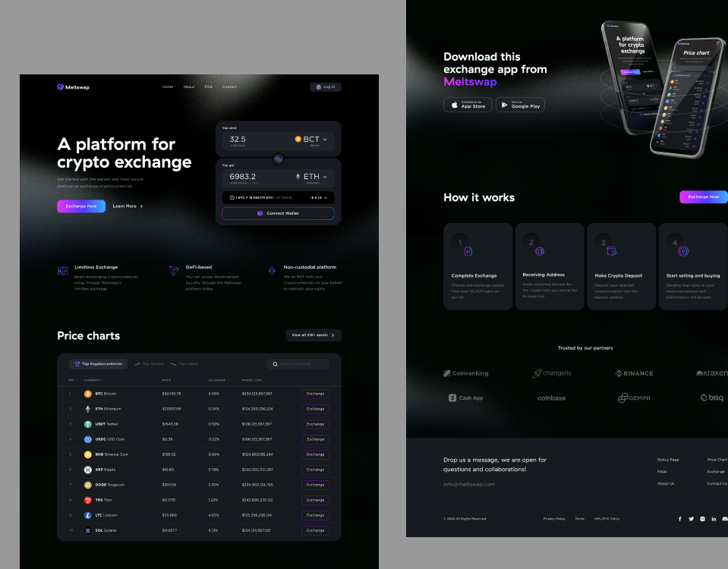728x569 pixels.
Task: Open the footer FAQs link
Action: coord(662,472)
